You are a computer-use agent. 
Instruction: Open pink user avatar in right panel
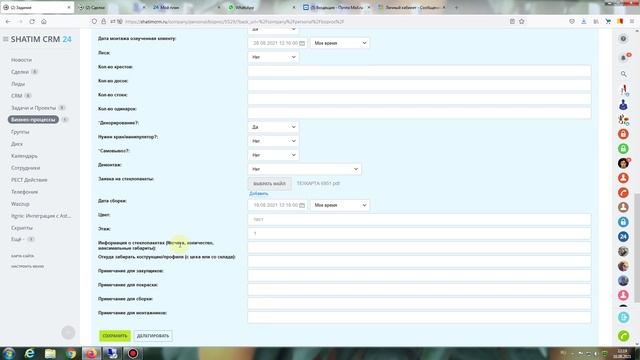tap(623, 295)
